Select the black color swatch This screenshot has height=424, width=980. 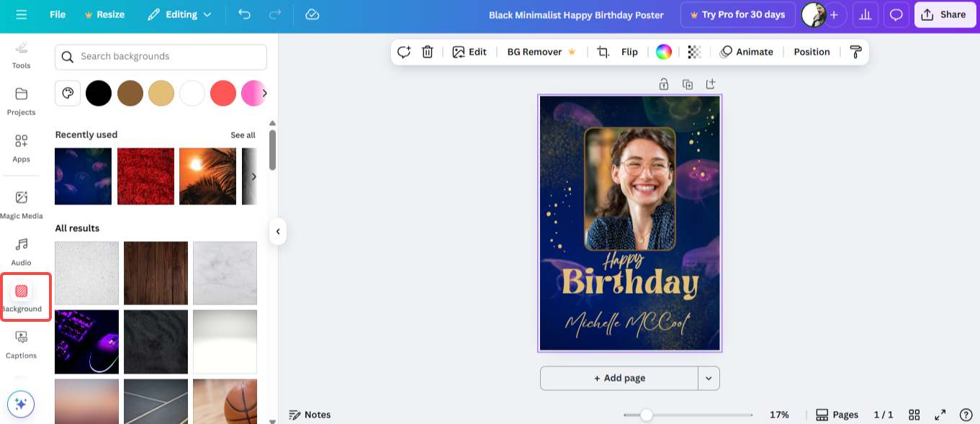(99, 93)
